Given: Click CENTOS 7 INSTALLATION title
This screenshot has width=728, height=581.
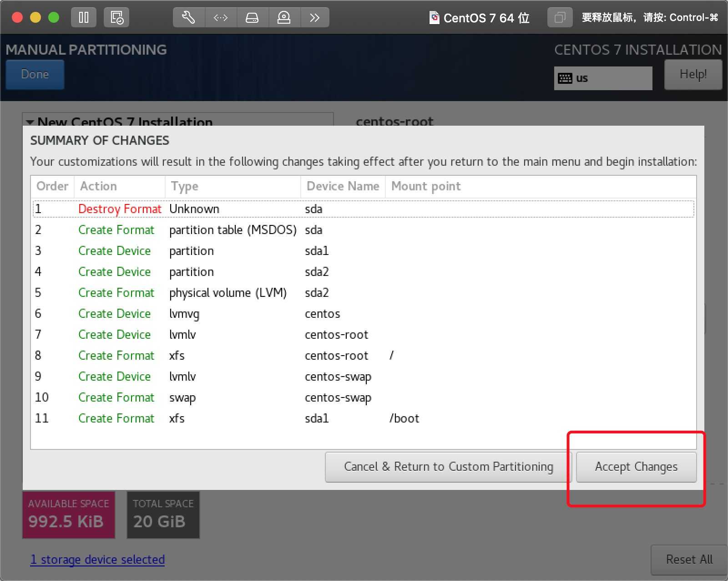Looking at the screenshot, I should [x=638, y=50].
